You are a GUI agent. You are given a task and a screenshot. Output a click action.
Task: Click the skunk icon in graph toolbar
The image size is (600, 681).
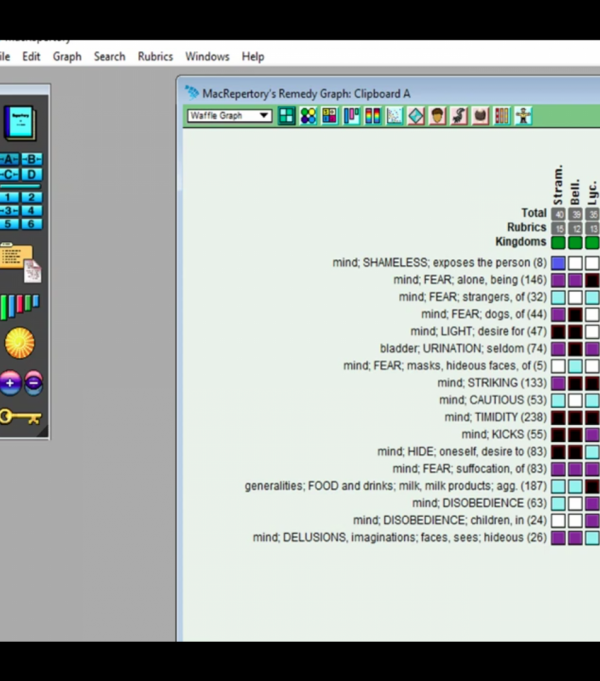pos(459,116)
